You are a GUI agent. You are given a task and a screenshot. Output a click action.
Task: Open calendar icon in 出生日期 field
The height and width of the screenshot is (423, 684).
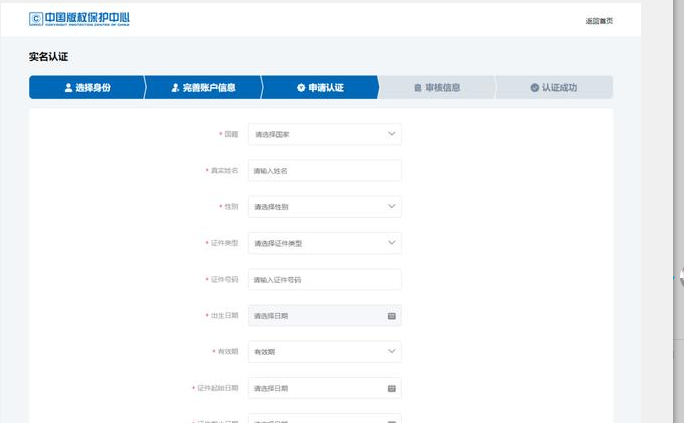coord(391,316)
